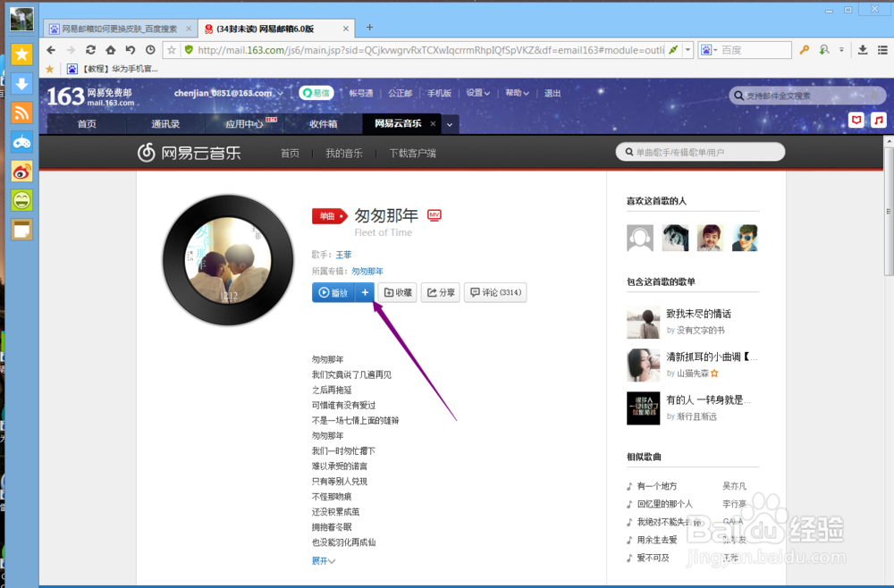Click the 分享 share button

coord(441,292)
